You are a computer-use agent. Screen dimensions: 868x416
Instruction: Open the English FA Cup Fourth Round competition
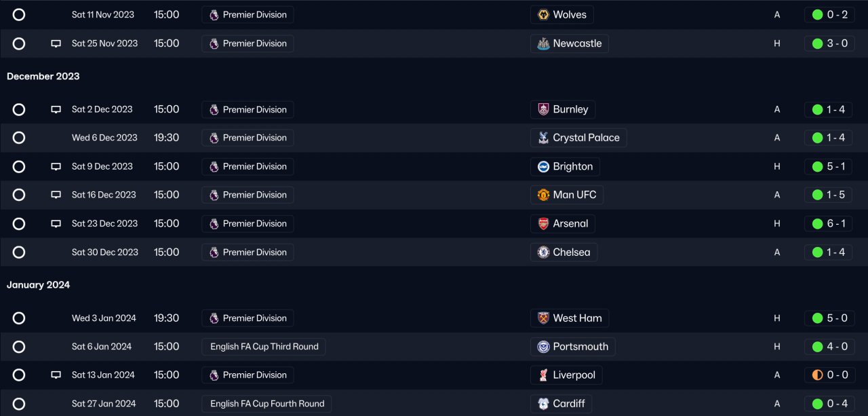click(267, 404)
